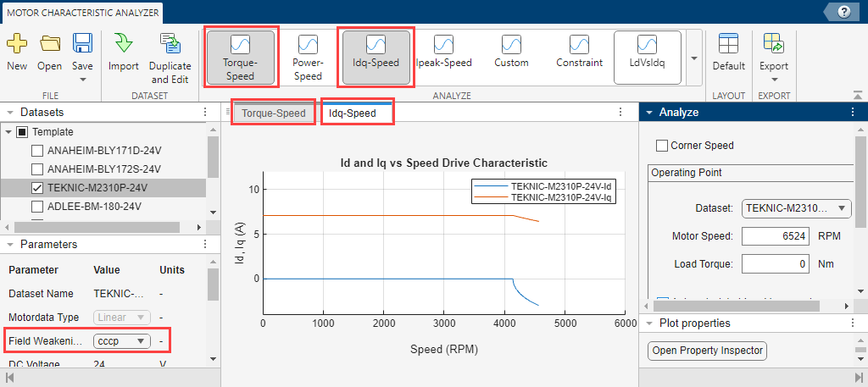Switch to the Idq-Speed plot tab
The width and height of the screenshot is (868, 387).
pos(357,113)
